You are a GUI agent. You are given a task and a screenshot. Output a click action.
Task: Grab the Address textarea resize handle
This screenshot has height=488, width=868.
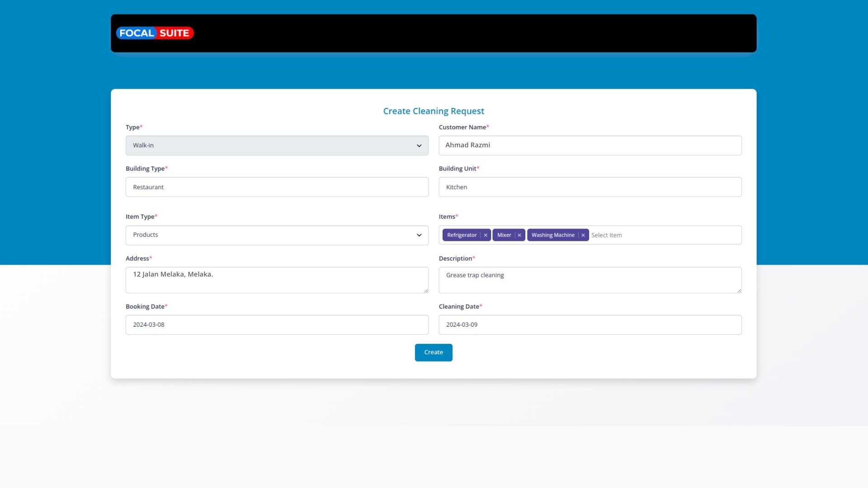[x=426, y=291]
